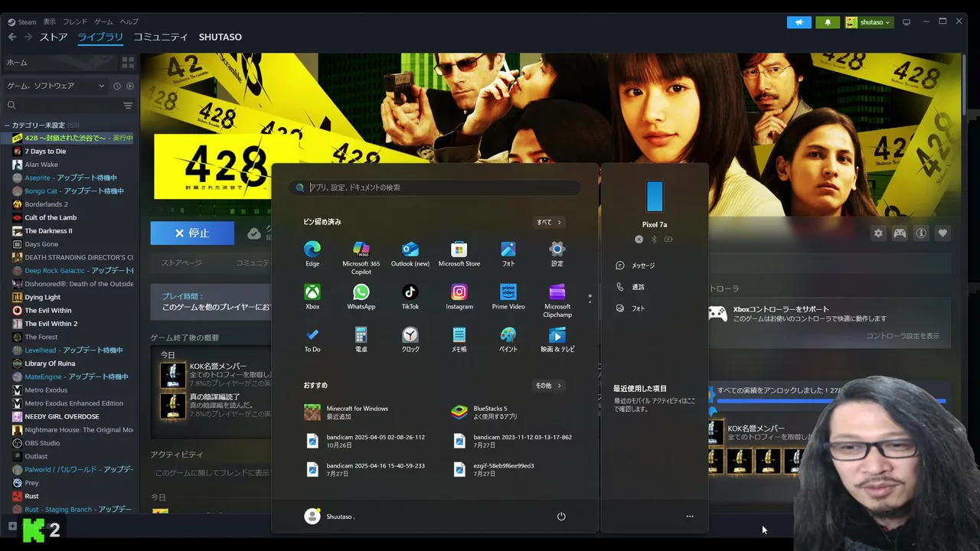
Task: Open the フレンド menu in Steam
Action: coord(75,22)
